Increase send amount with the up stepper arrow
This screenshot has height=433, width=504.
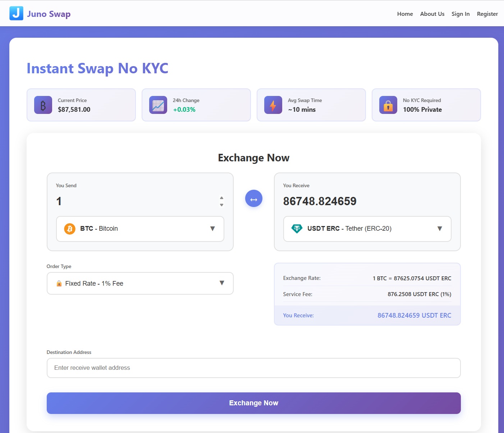click(221, 198)
